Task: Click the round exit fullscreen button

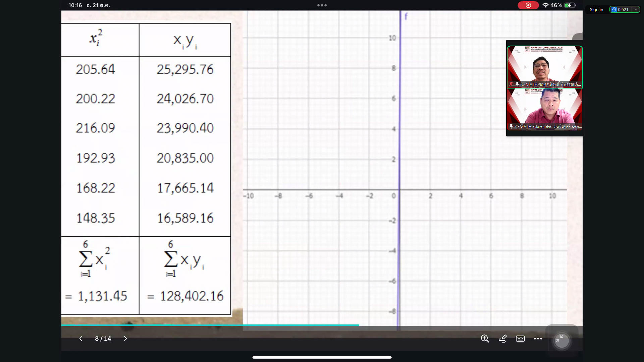Action: [x=561, y=341]
